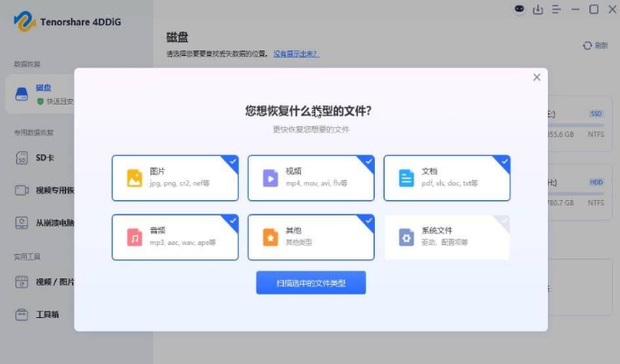Screen dimensions: 620x364
Task: Open 没有显示出来 link
Action: point(296,54)
